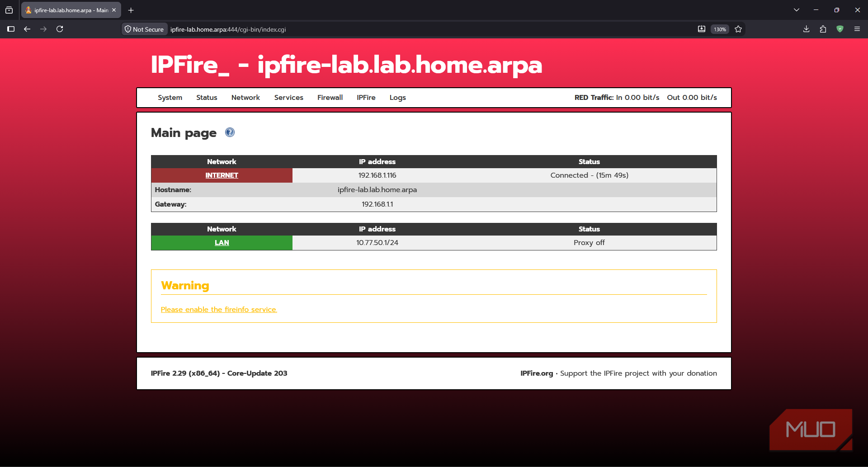Click the donation support link in footer
This screenshot has height=467, width=868.
coord(638,373)
